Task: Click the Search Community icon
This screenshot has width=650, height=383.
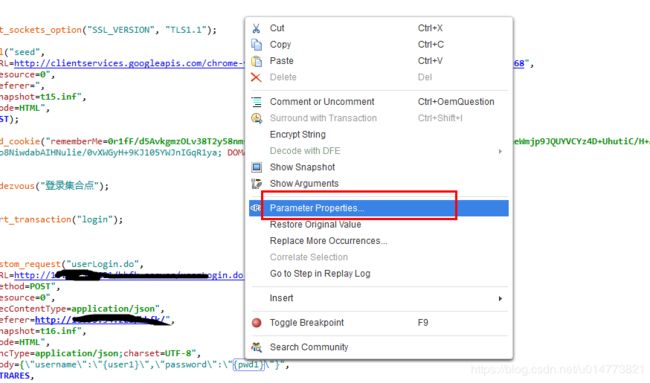Action: click(x=257, y=347)
